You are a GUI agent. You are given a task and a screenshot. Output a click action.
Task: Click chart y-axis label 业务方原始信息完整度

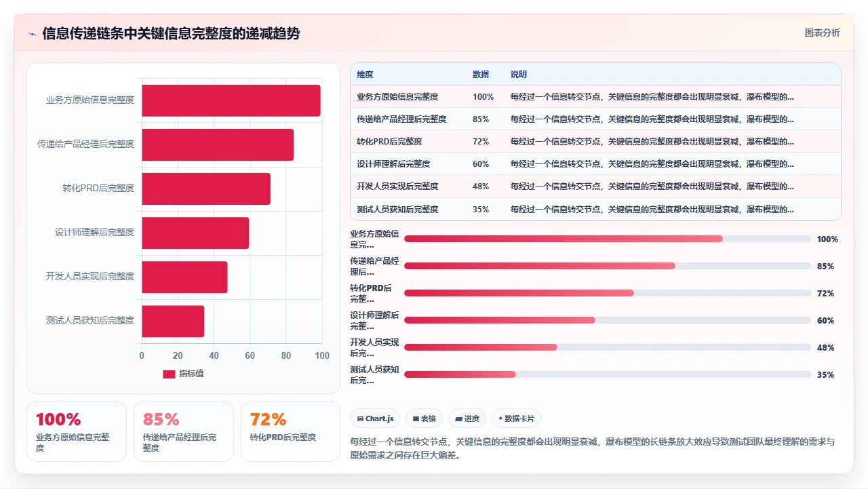pos(90,100)
